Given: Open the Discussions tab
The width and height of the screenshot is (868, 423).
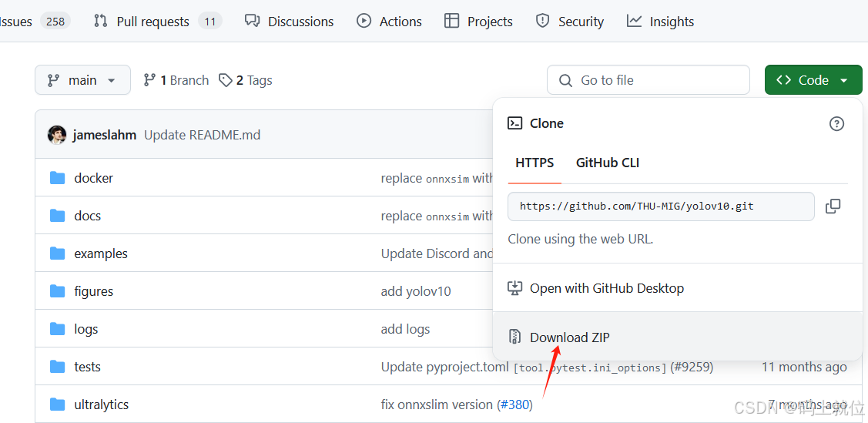Looking at the screenshot, I should [x=289, y=22].
